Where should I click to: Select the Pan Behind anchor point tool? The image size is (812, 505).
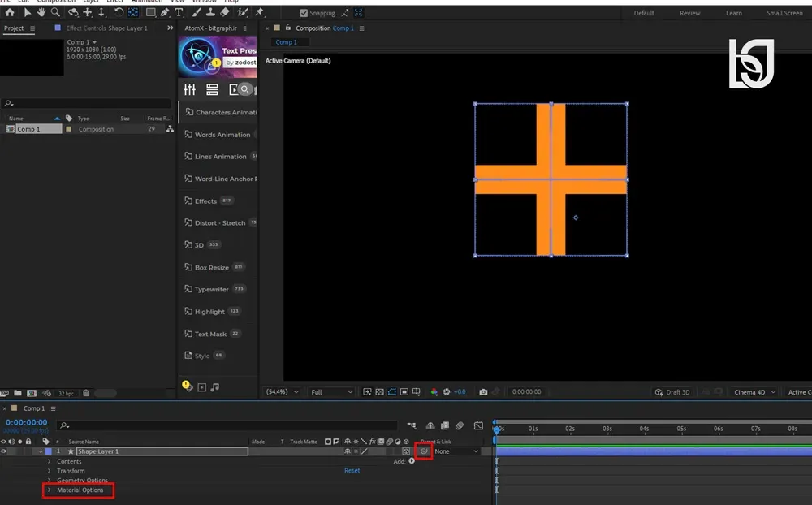click(x=133, y=12)
